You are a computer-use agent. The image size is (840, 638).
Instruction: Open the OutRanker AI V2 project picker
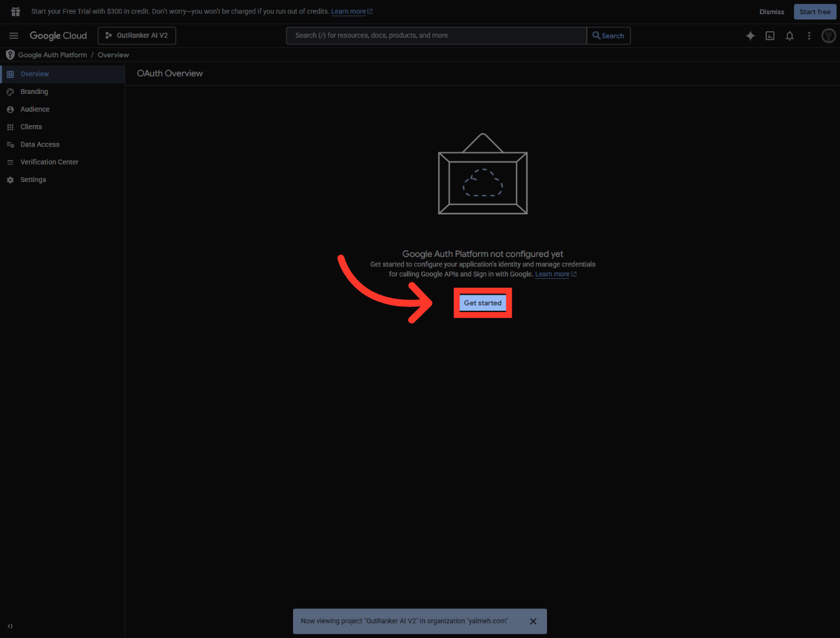coord(136,35)
